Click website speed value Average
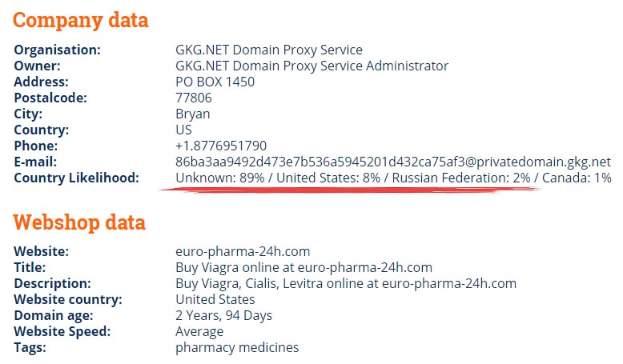The height and width of the screenshot is (364, 623). point(199,331)
